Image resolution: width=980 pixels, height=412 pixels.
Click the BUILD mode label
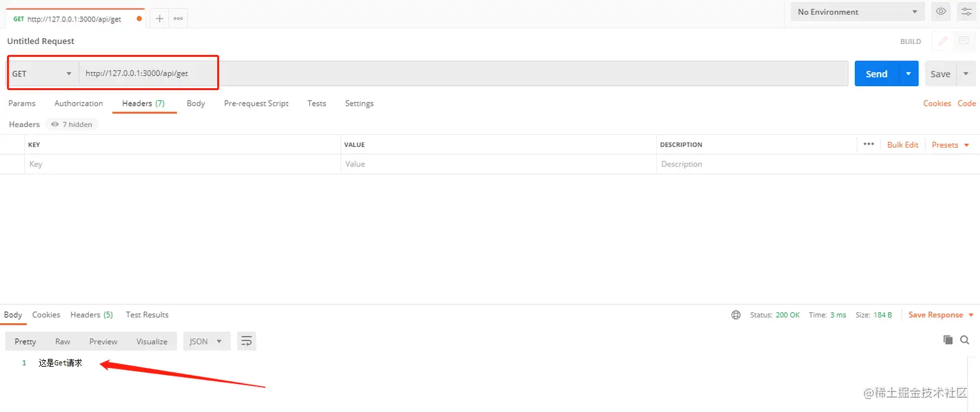coord(911,41)
